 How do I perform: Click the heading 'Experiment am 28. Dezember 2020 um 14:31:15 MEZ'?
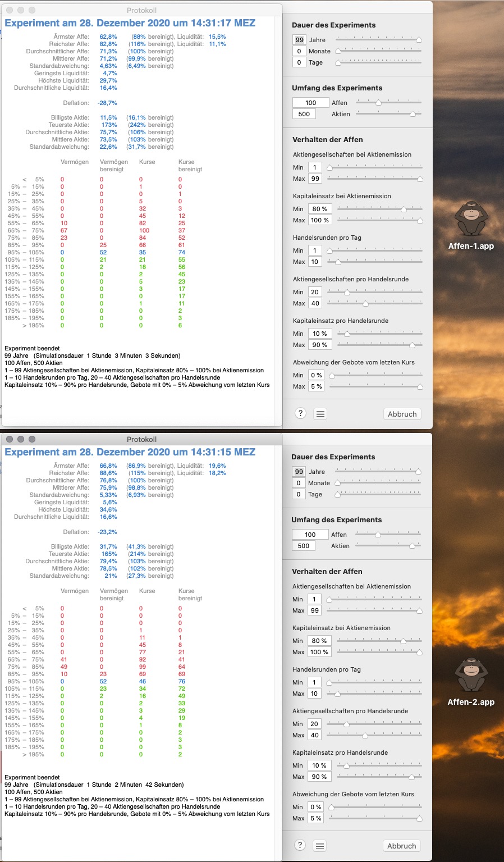pyautogui.click(x=130, y=452)
